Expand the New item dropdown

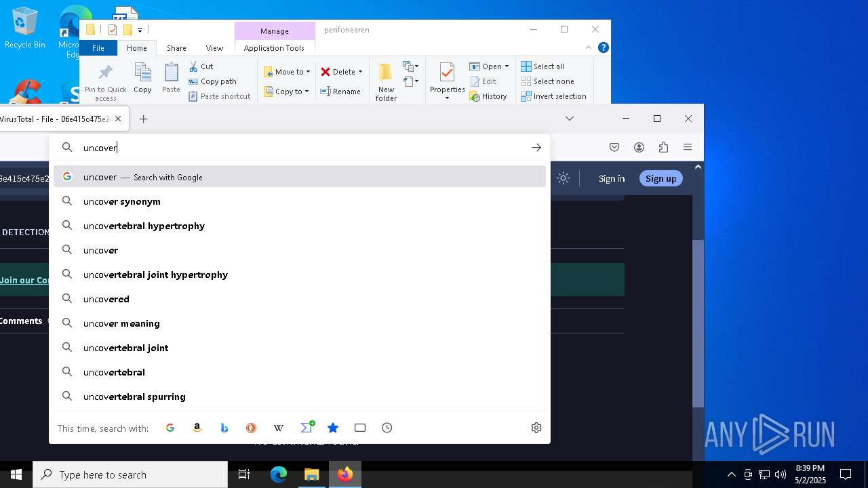click(x=410, y=66)
